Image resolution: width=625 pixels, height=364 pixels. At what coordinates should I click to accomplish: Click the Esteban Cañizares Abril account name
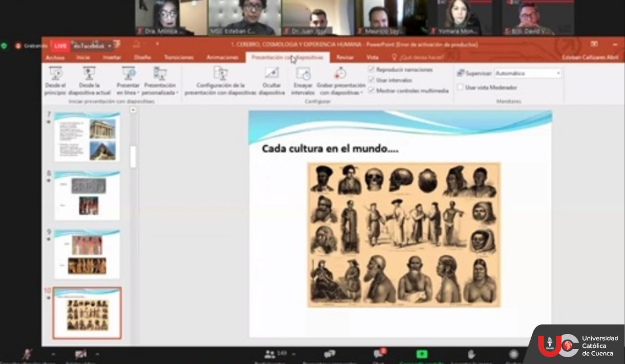(590, 58)
